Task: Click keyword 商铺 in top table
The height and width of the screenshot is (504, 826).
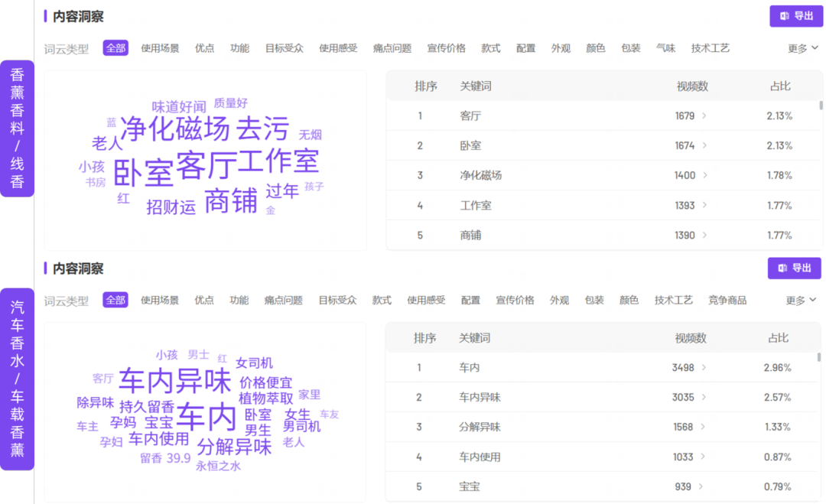Action: (x=470, y=235)
